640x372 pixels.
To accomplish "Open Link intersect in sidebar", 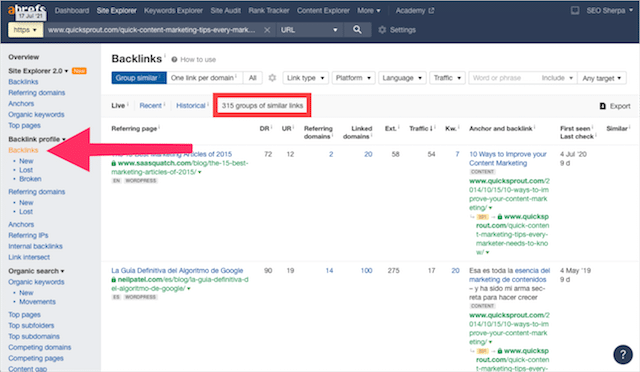I will (29, 257).
